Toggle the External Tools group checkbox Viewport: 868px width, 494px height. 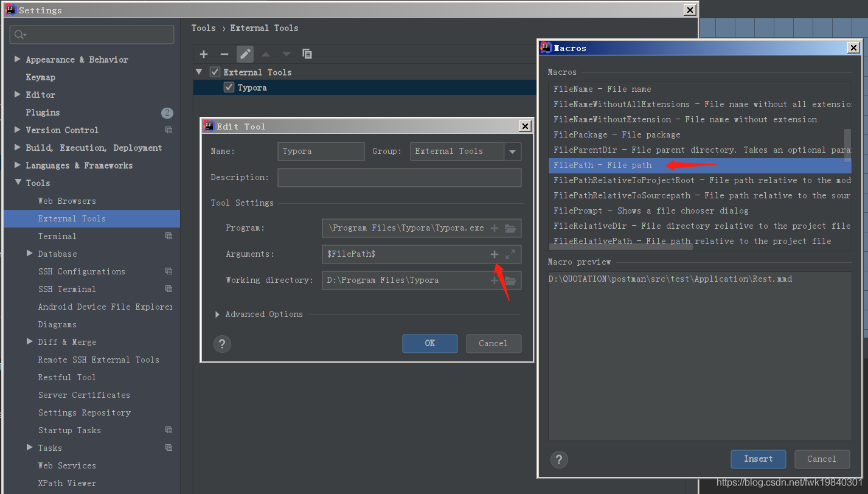[215, 72]
